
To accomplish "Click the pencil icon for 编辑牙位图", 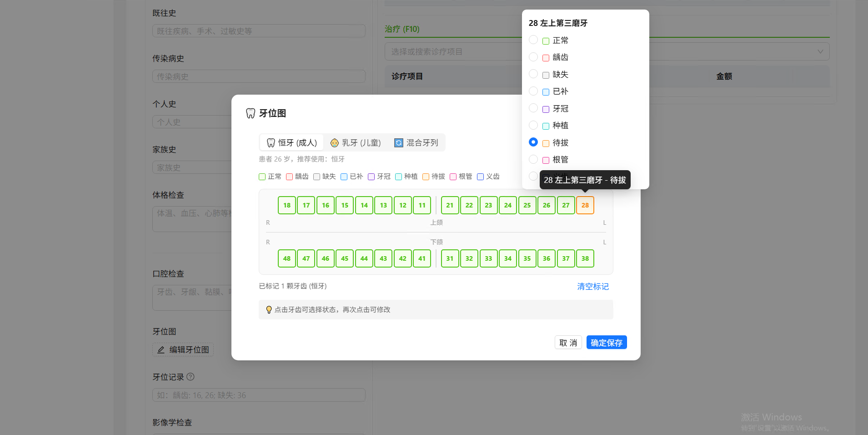I will tap(161, 350).
